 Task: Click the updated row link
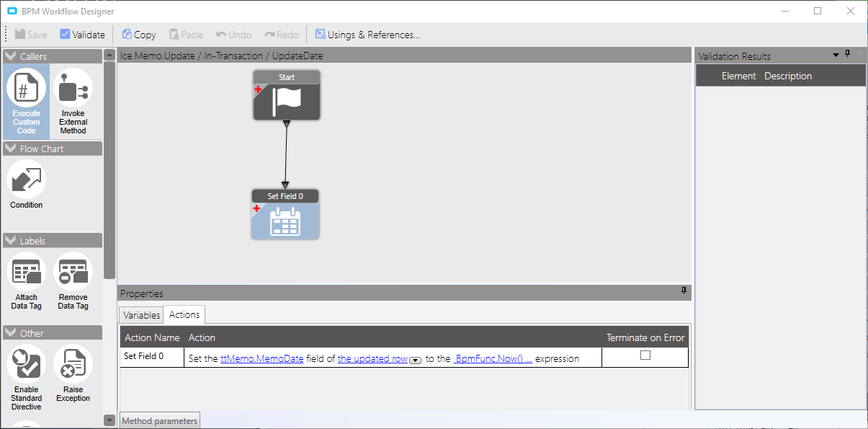tap(373, 358)
